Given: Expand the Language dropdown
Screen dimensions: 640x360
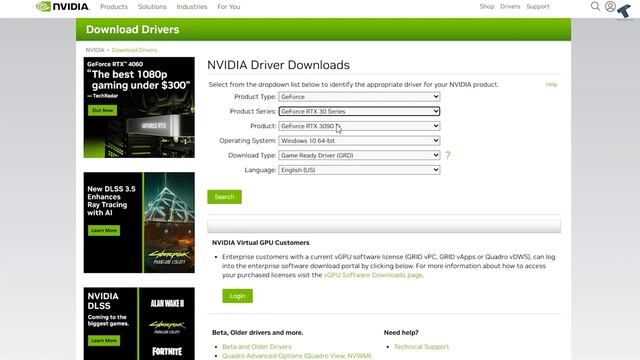Looking at the screenshot, I should pos(359,170).
